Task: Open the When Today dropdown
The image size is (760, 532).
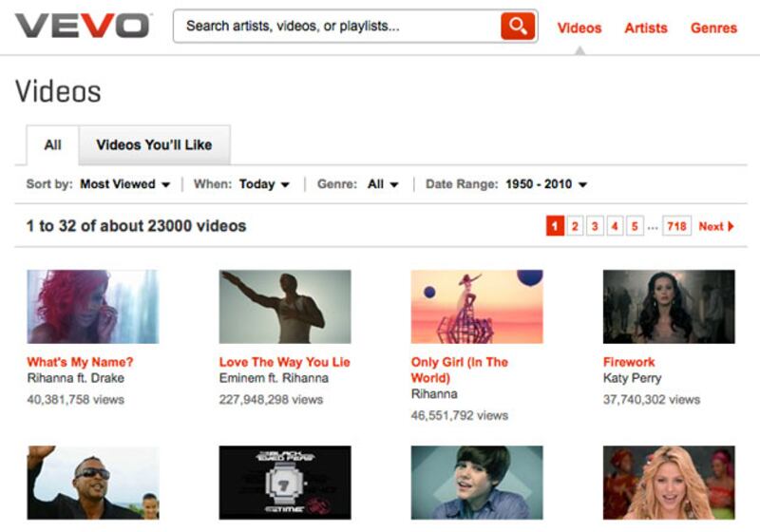Action: (x=264, y=184)
